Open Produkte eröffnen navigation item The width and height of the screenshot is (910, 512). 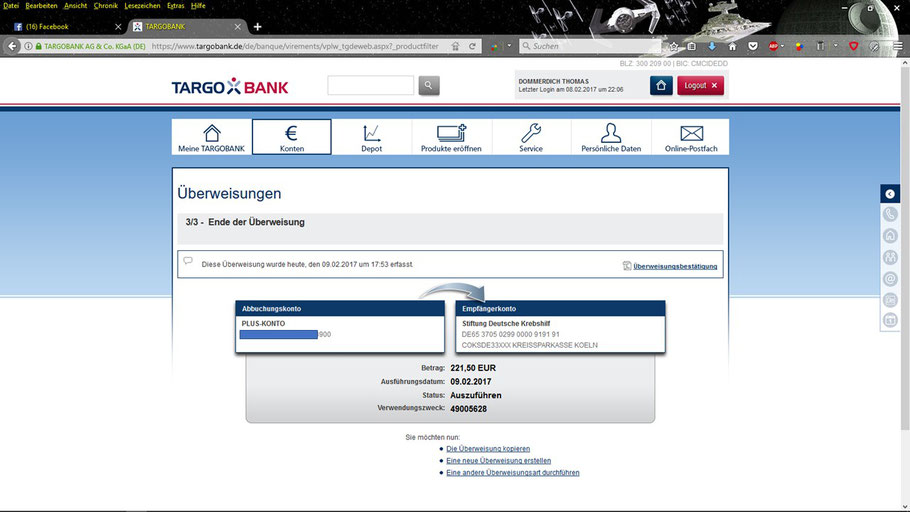[x=452, y=137]
